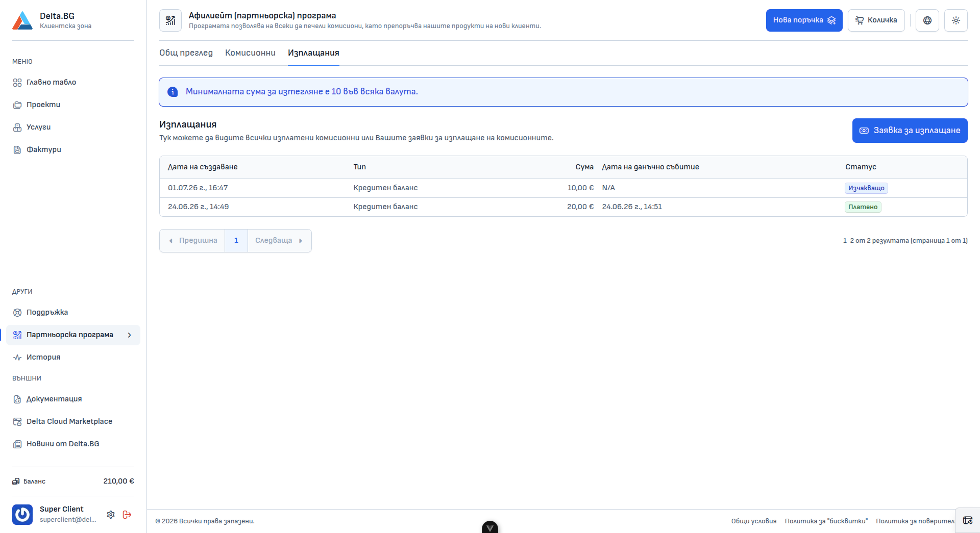The image size is (980, 533).
Task: Open the Общи условия link
Action: coord(753,521)
